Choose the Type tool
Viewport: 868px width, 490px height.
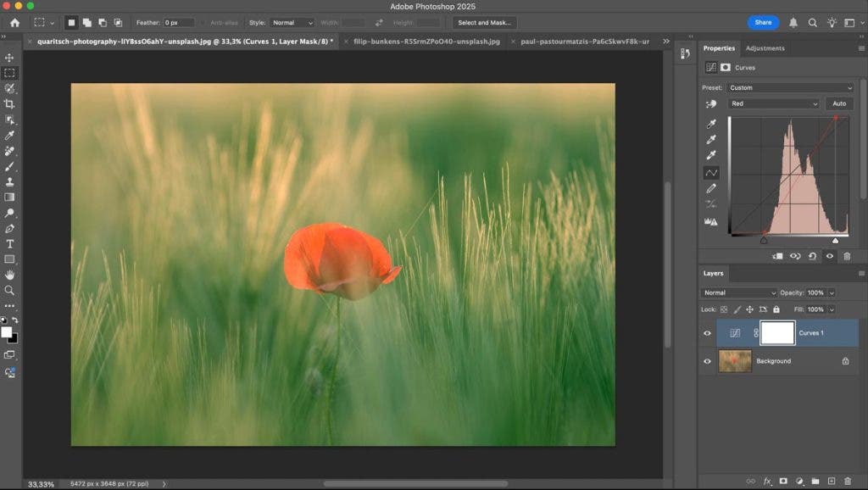click(9, 244)
